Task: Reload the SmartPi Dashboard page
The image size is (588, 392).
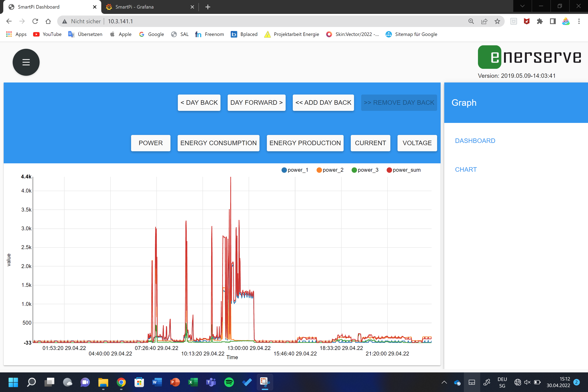Action: [35, 21]
